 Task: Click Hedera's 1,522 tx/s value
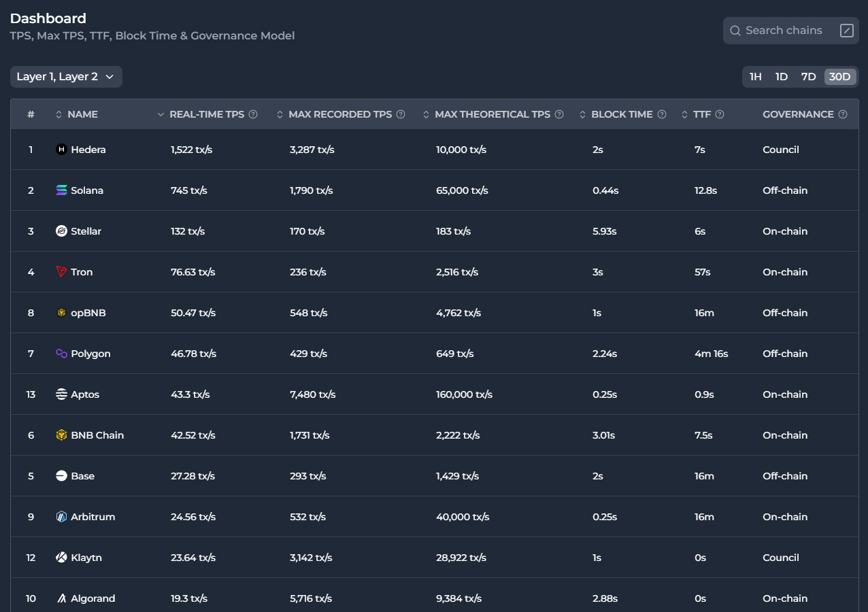[x=191, y=150]
